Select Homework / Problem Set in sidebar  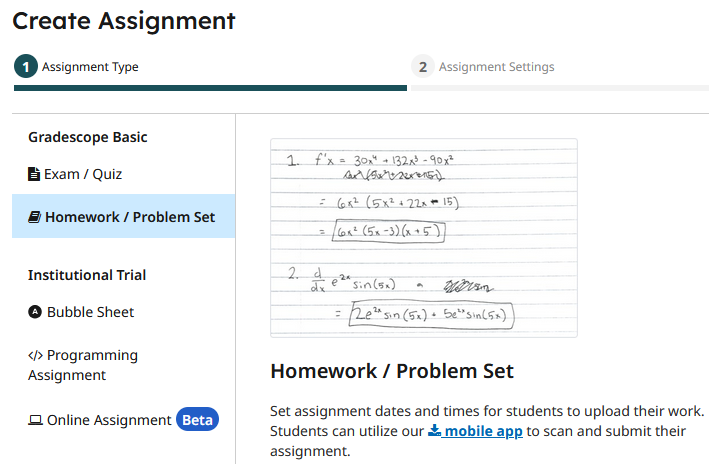(x=129, y=217)
